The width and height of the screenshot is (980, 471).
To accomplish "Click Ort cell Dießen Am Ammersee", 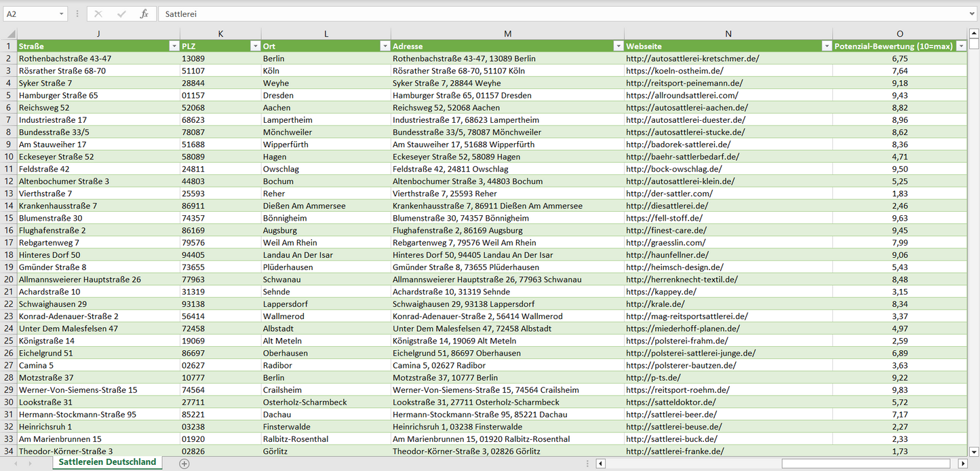I will 326,206.
